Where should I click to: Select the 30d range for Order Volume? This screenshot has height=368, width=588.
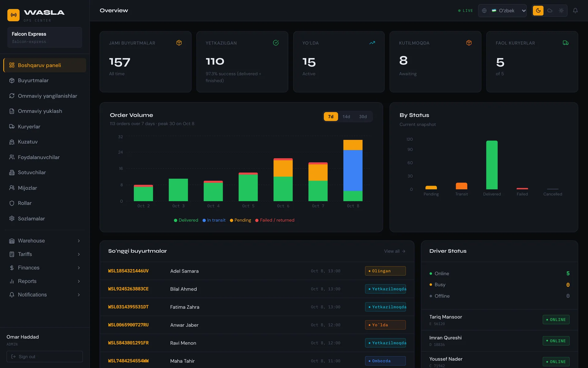click(x=363, y=117)
